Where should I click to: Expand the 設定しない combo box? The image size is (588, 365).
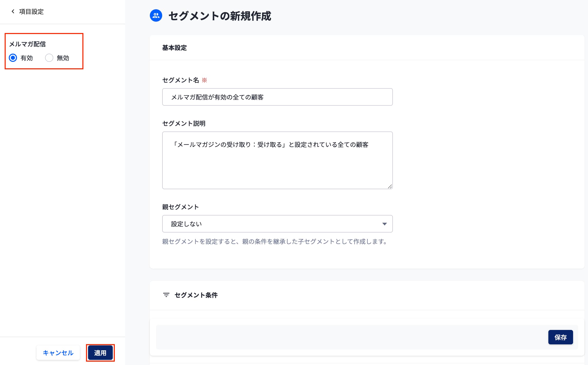tap(277, 224)
